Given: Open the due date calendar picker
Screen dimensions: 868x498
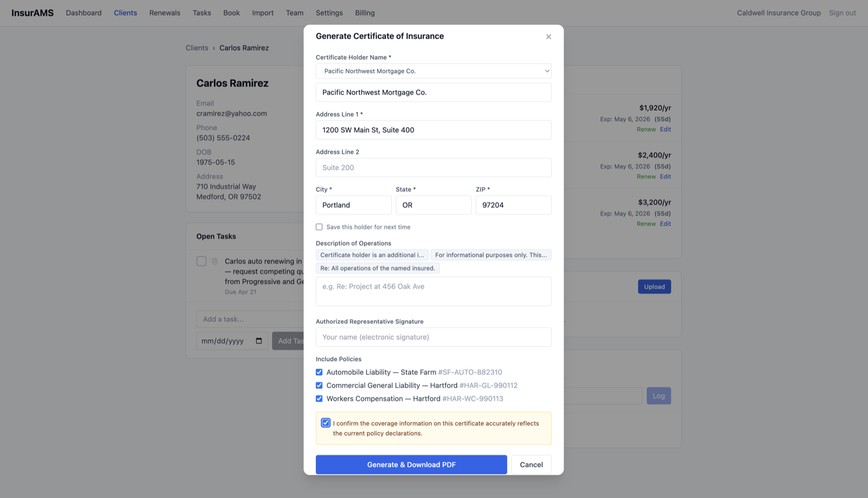Looking at the screenshot, I should 259,341.
